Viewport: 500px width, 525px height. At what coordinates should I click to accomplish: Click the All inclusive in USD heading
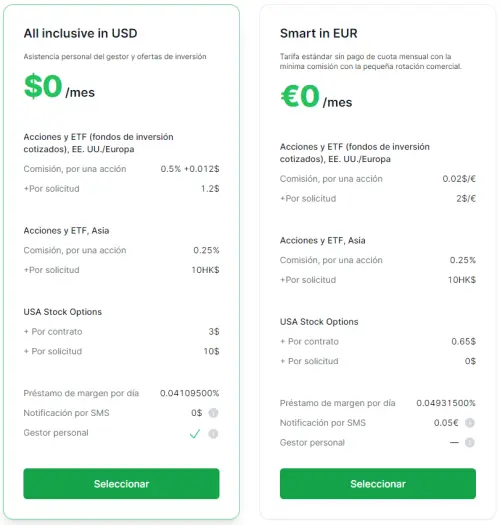tap(80, 33)
